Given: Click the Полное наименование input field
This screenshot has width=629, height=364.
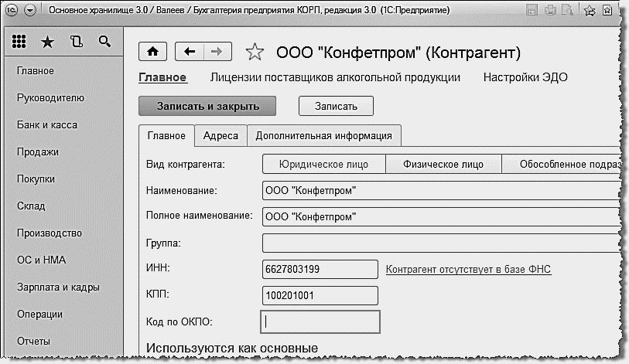Looking at the screenshot, I should click(x=441, y=216).
